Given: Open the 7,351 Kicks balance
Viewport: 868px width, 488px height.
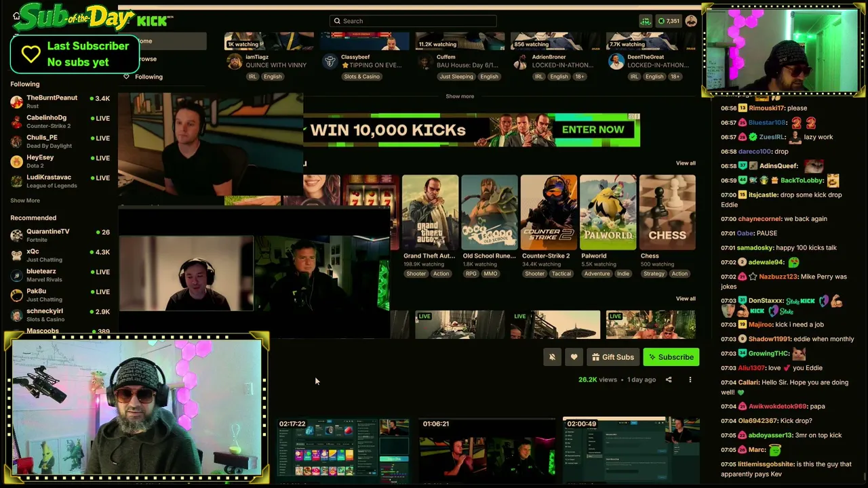Looking at the screenshot, I should [x=669, y=21].
